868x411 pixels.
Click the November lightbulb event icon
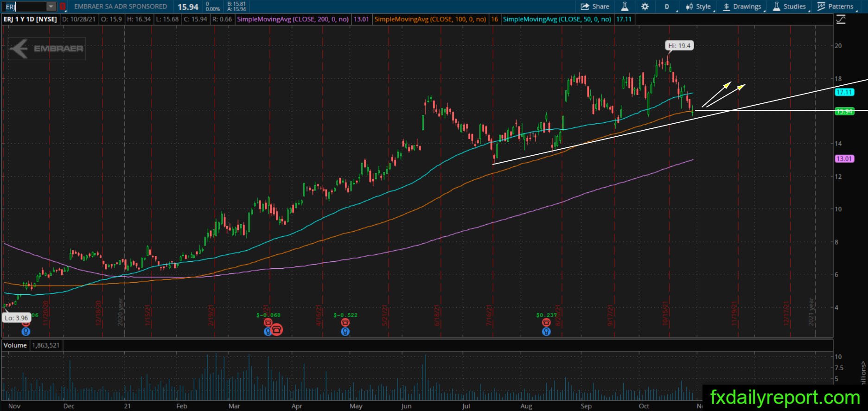26,331
